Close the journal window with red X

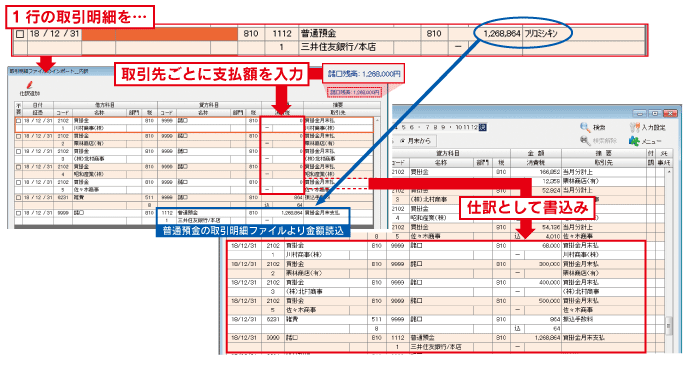tap(670, 114)
